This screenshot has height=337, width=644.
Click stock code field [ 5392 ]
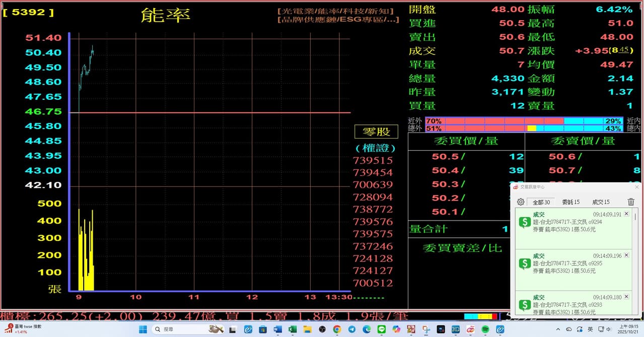point(28,12)
